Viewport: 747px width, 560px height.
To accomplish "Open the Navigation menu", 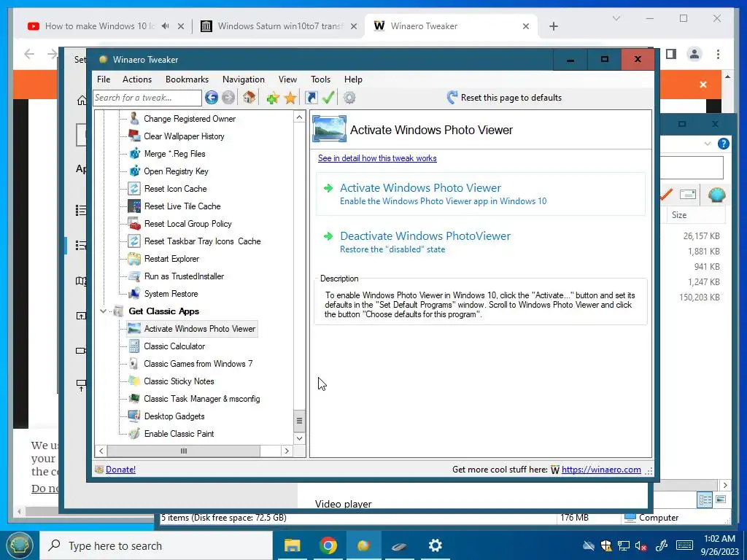I will click(244, 79).
